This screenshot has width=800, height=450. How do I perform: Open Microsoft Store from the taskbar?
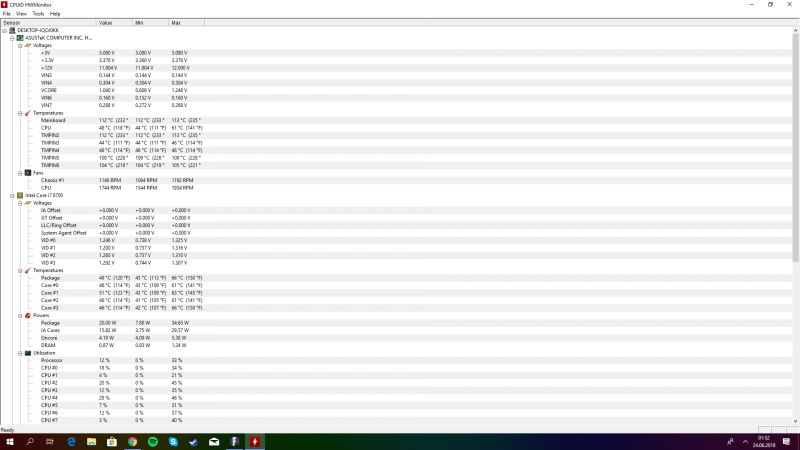pos(112,442)
